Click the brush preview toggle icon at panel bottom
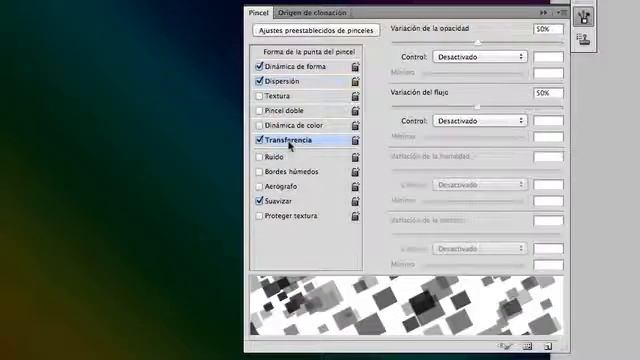Image resolution: width=640 pixels, height=360 pixels. click(506, 347)
